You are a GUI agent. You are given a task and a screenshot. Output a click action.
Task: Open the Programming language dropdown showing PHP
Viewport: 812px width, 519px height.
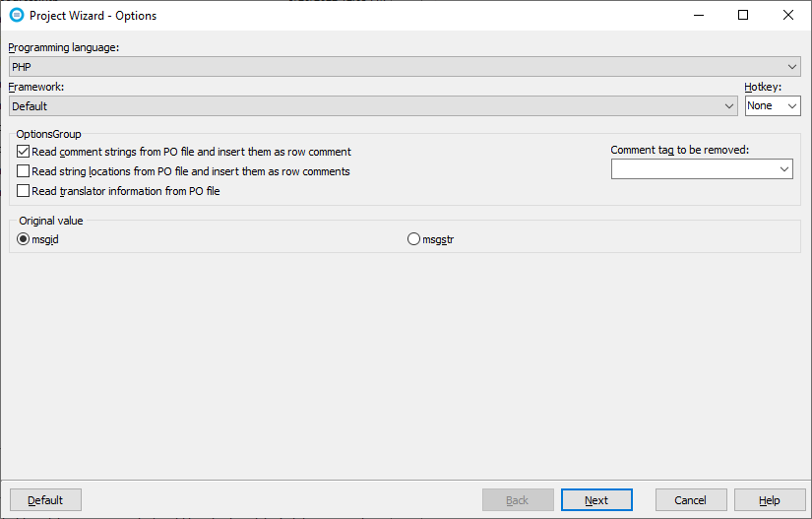point(405,67)
